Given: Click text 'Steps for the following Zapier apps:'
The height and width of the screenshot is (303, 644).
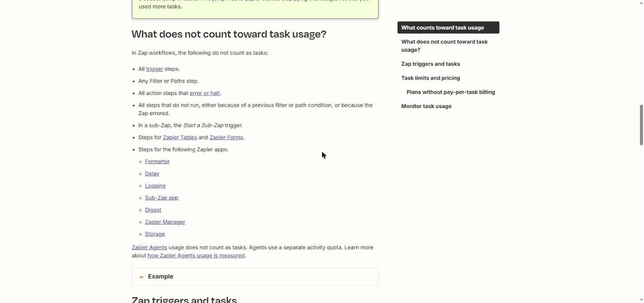Looking at the screenshot, I should pos(183,150).
